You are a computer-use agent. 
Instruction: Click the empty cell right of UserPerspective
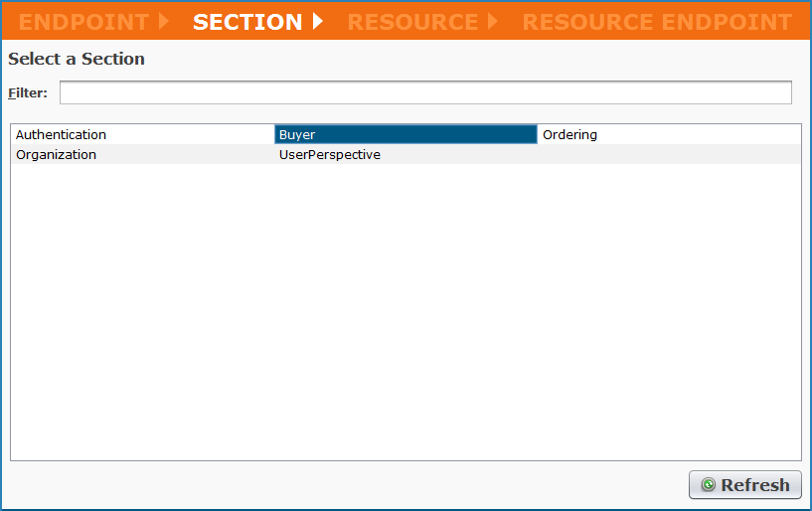tap(668, 154)
